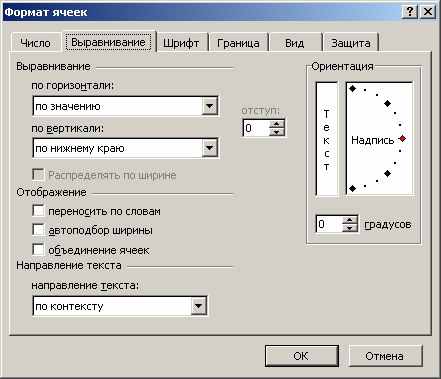The width and height of the screenshot is (441, 379).
Task: Click the Отмена button
Action: point(385,356)
